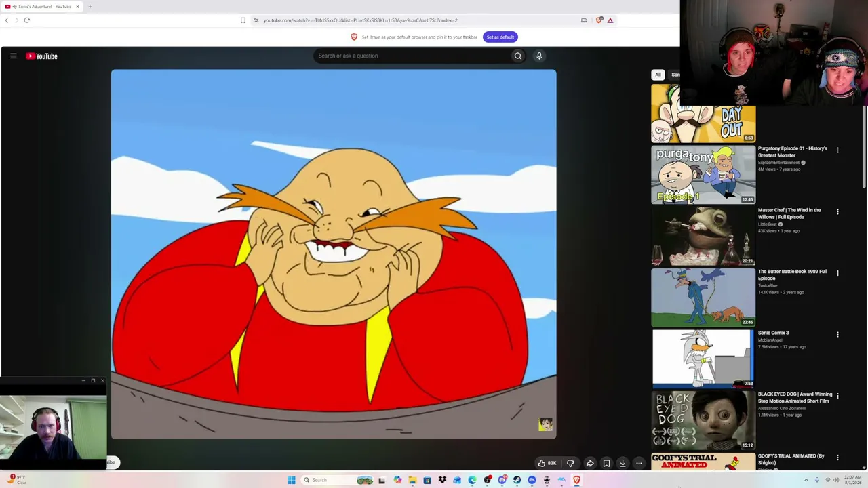Like the video with thumbs up
The width and height of the screenshot is (868, 488).
[x=547, y=464]
